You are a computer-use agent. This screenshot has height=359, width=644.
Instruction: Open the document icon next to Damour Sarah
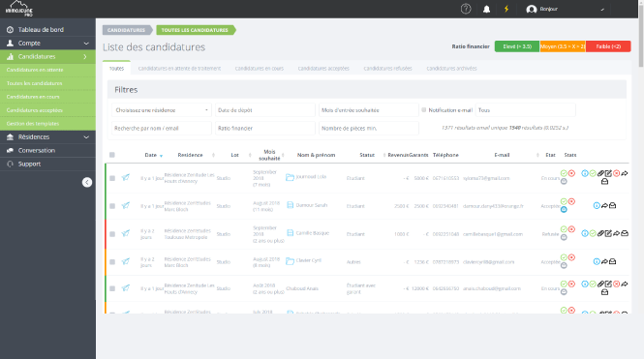[x=290, y=205]
